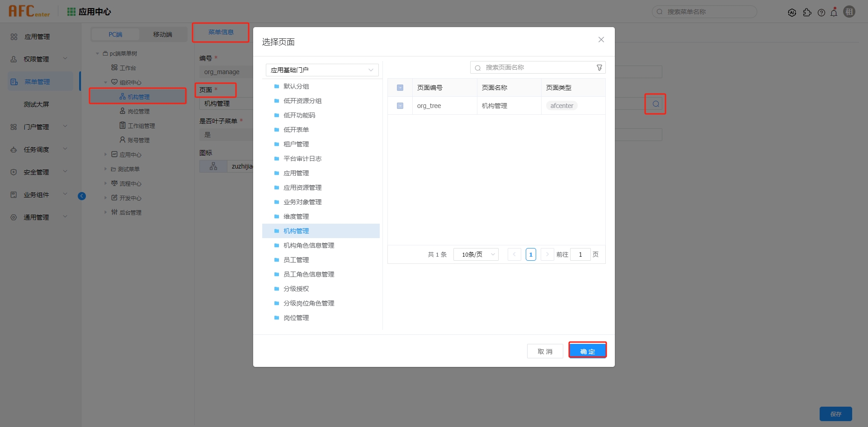868x427 pixels.
Task: Collapse the 组织中心 tree node
Action: [x=106, y=82]
